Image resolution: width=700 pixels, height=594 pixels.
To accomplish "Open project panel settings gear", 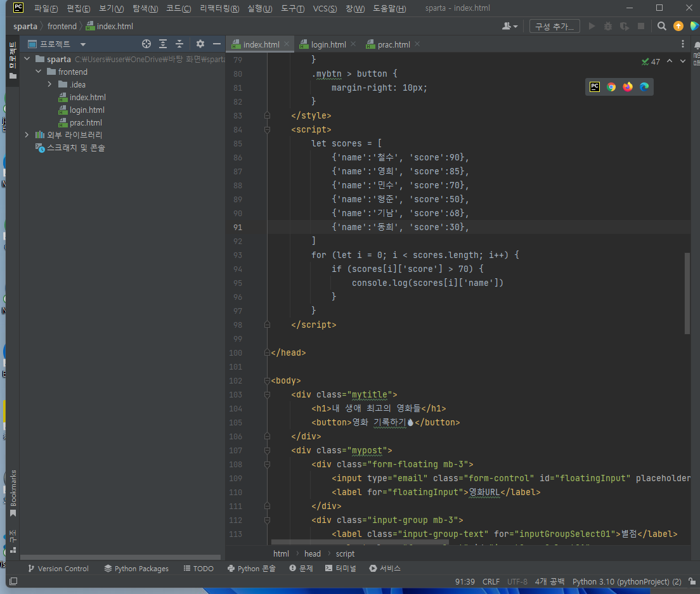I will click(200, 44).
